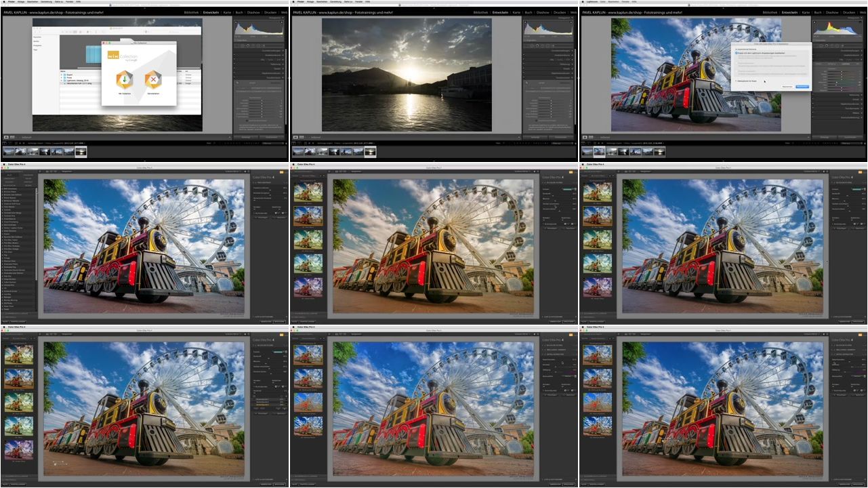Screen dimensions: 868x488
Task: Click the blue Bearbeiten button in the dialog
Action: tap(802, 87)
